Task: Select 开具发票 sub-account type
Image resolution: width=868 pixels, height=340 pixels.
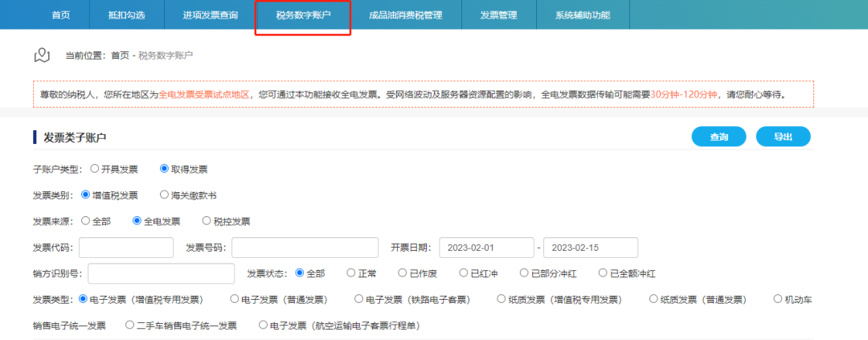Action: pos(95,169)
